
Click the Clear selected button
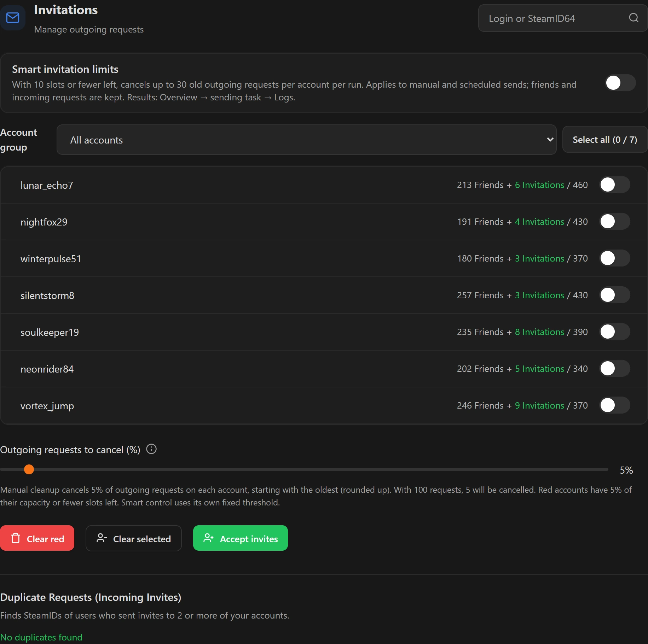point(134,538)
